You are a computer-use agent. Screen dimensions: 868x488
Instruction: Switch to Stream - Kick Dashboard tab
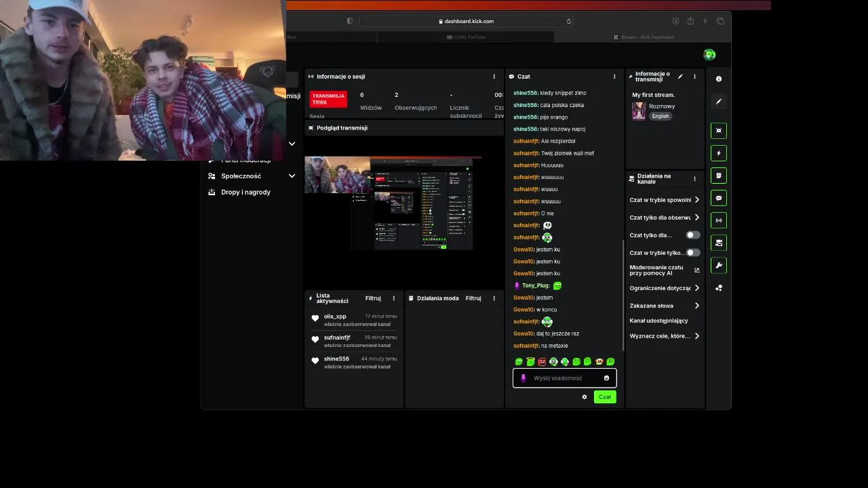643,37
